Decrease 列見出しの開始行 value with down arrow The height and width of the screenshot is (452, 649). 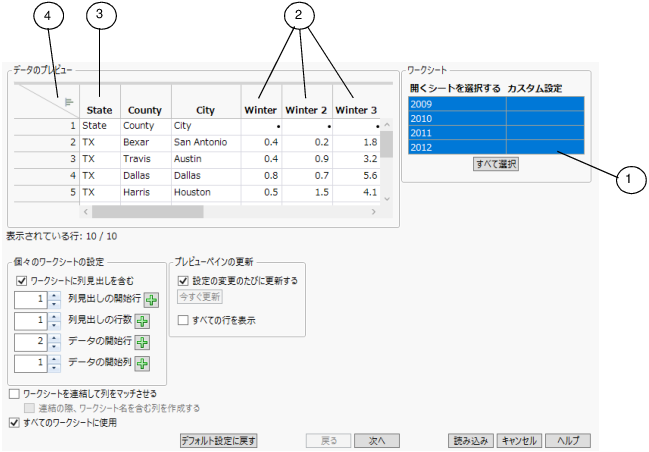[54, 304]
